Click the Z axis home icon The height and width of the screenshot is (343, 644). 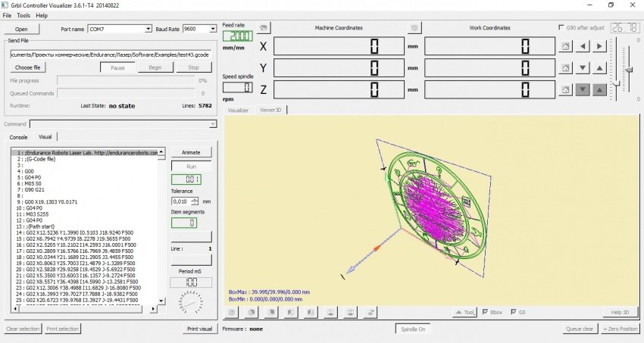point(565,89)
